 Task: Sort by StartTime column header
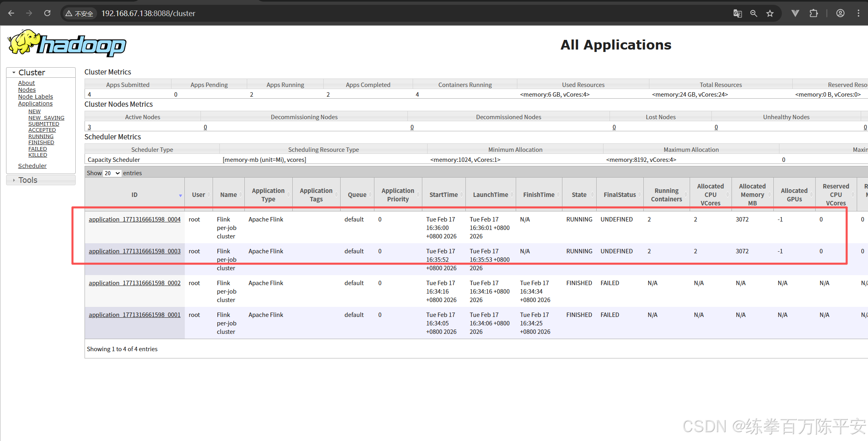click(444, 195)
